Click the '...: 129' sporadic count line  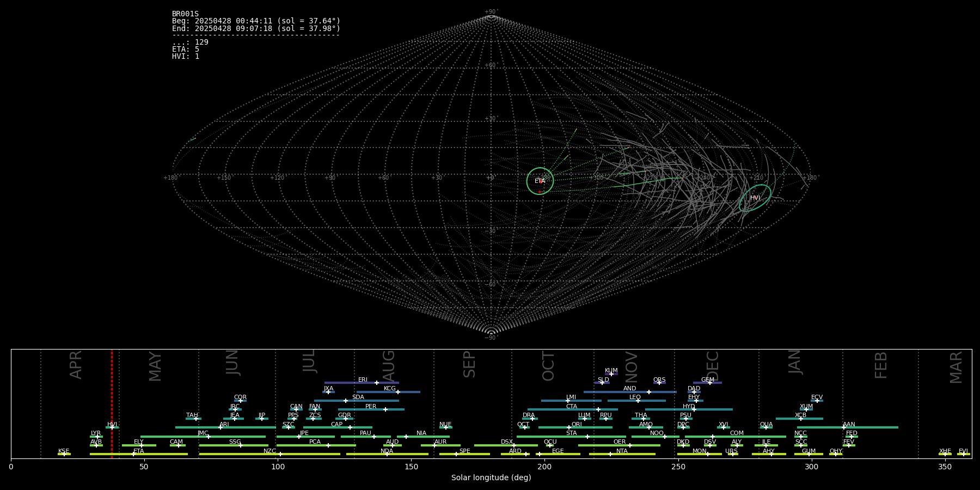[190, 42]
